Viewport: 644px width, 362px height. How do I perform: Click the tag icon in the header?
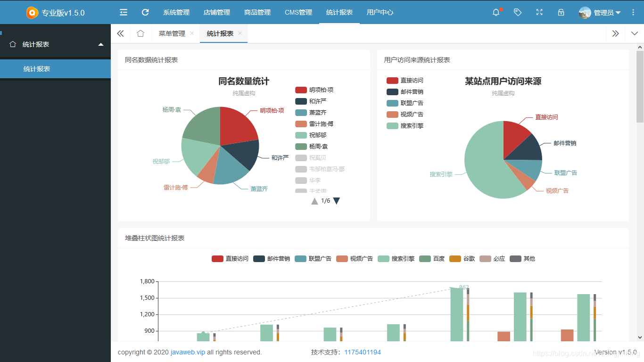(x=518, y=12)
